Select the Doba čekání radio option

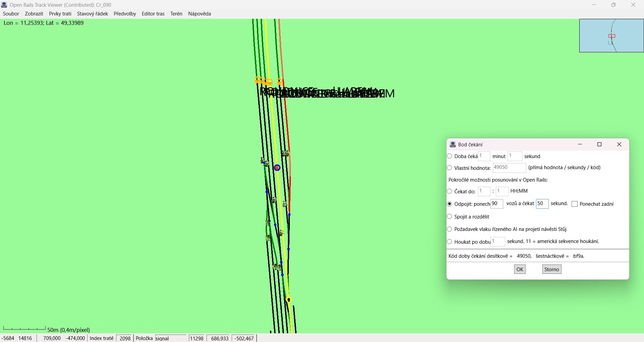pyautogui.click(x=450, y=156)
